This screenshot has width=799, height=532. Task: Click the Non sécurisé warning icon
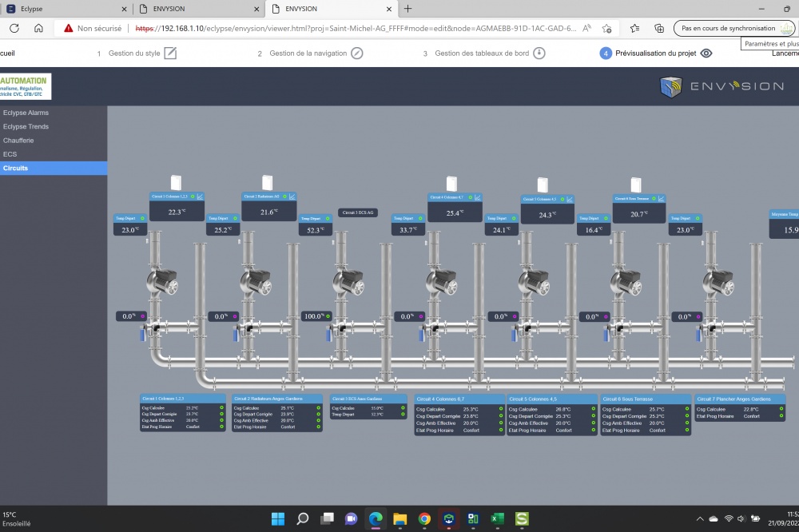[68, 29]
